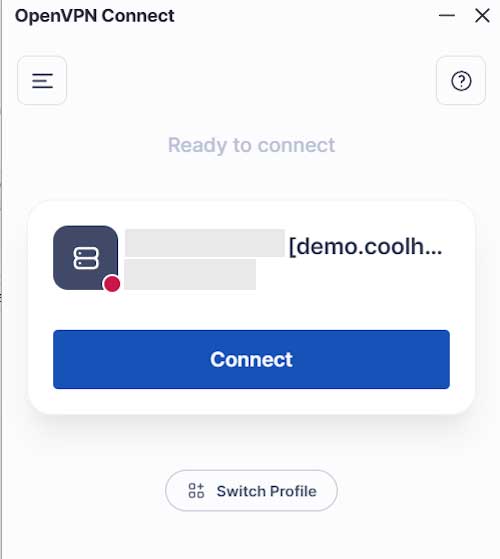Click the server profile icon
The height and width of the screenshot is (559, 500).
click(86, 258)
